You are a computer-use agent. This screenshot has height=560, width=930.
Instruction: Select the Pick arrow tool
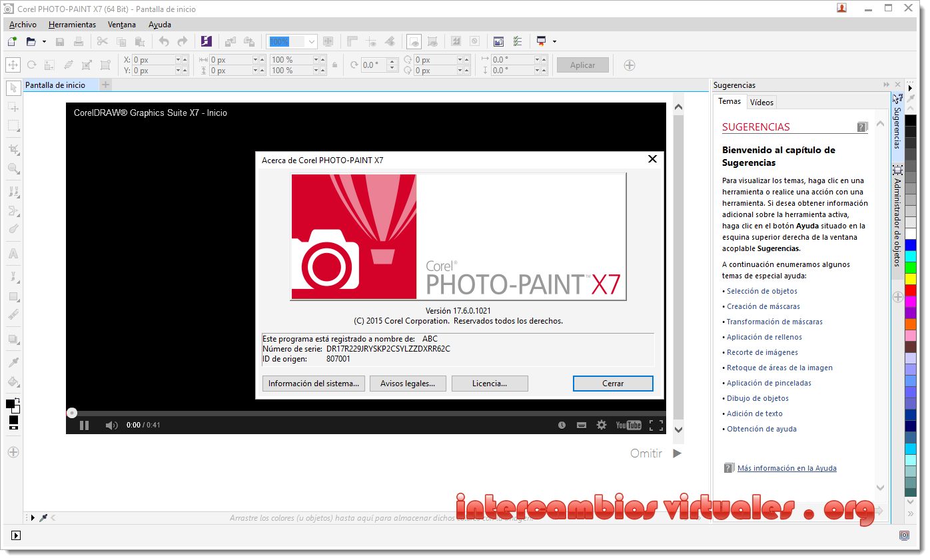[13, 88]
